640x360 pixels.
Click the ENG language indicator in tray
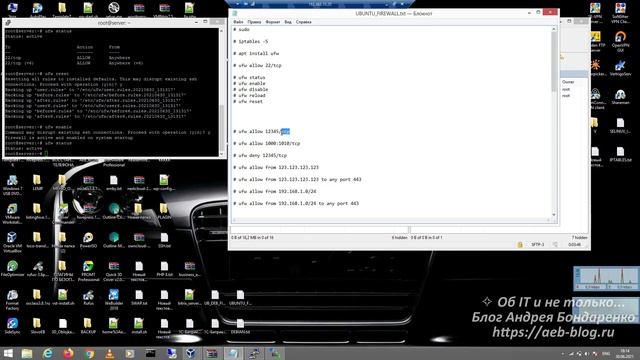(x=606, y=353)
